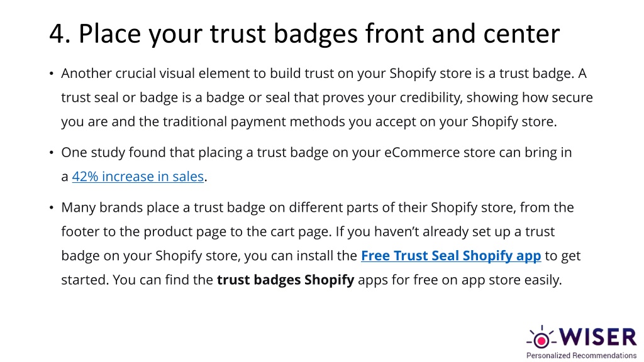Image resolution: width=644 pixels, height=362 pixels.
Task: Select the Personalized Recommendations tagline
Action: [581, 356]
